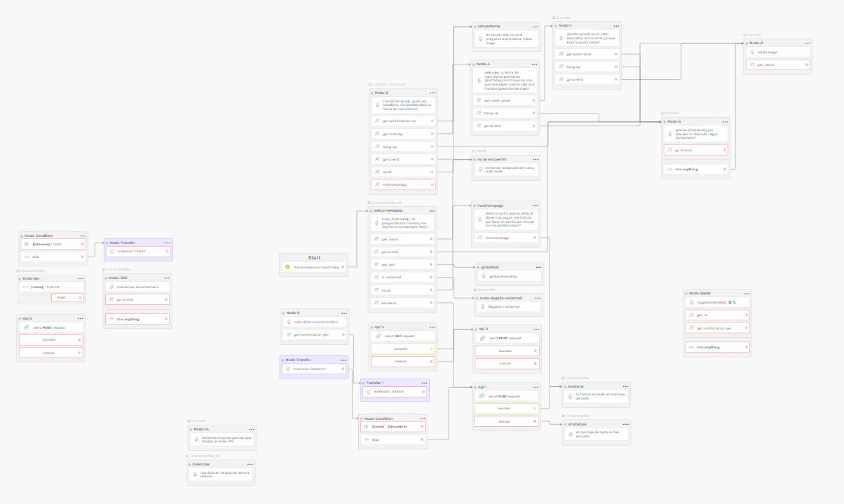
Task: Open the three-dot menu of Api-3 node
Action: (x=79, y=318)
